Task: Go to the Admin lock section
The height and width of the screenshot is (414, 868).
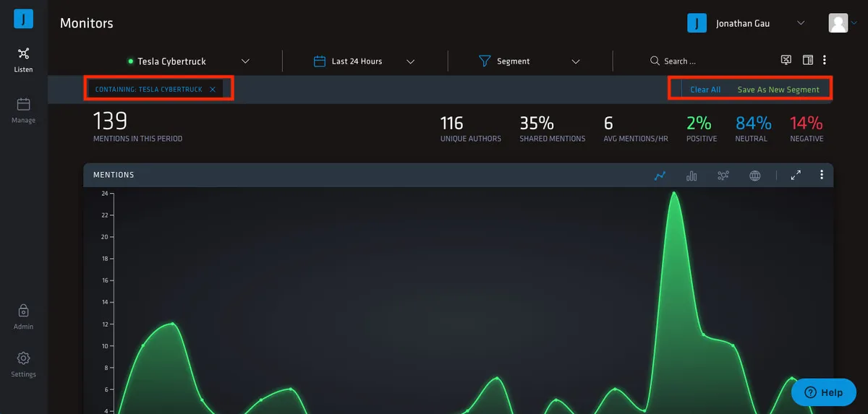Action: [23, 316]
